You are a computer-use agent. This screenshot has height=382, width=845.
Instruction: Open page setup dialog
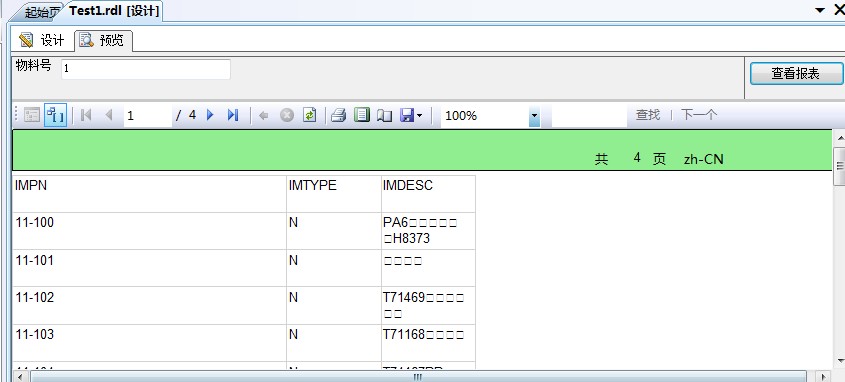(x=384, y=115)
